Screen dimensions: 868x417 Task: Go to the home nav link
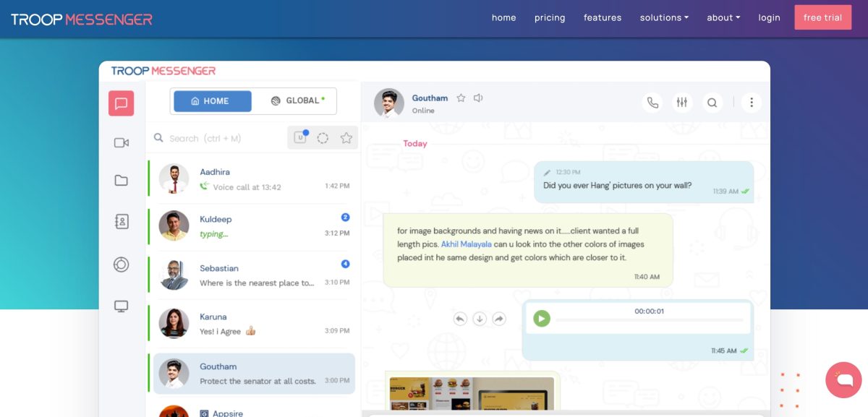504,17
